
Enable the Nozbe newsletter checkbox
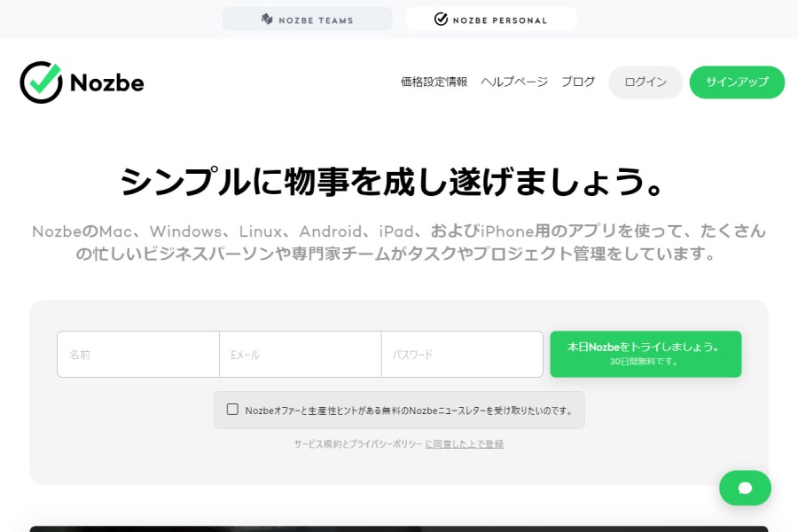[233, 410]
